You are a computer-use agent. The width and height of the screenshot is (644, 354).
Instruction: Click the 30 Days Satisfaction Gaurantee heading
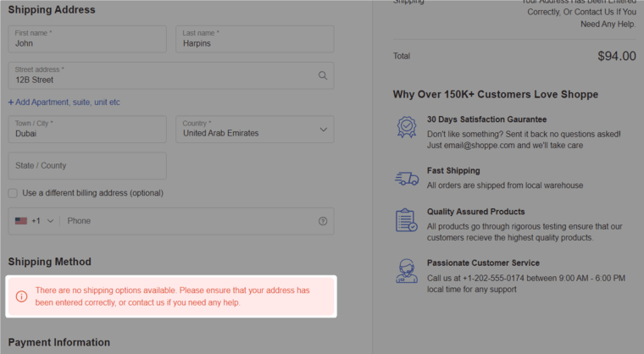(x=486, y=119)
